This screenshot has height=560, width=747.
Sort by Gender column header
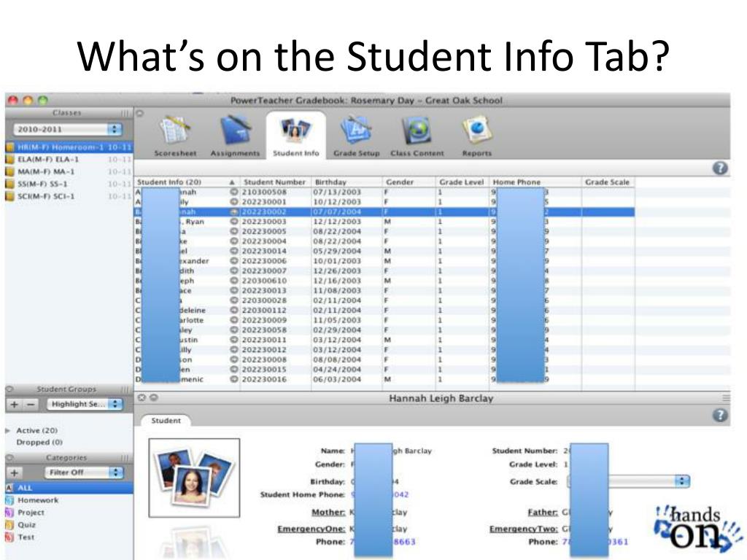pos(409,182)
